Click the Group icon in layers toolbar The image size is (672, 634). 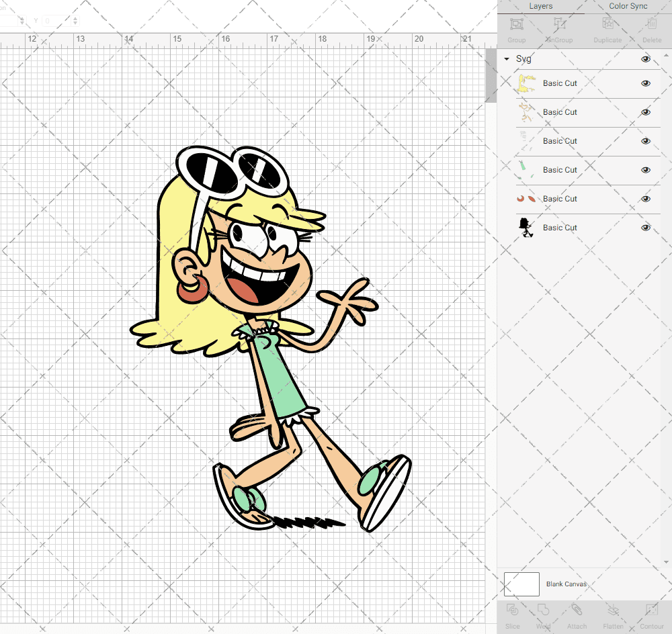click(516, 24)
